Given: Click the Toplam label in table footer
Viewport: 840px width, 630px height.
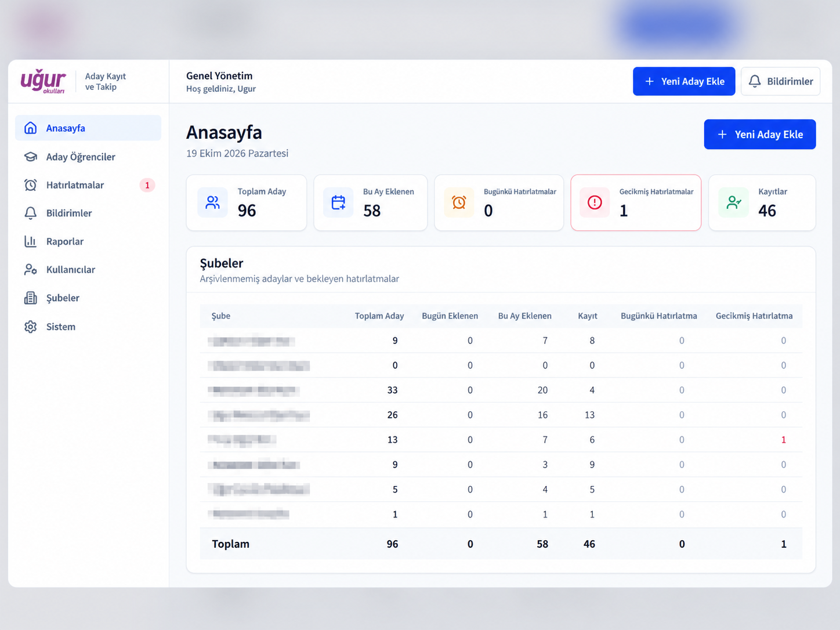Looking at the screenshot, I should tap(231, 544).
